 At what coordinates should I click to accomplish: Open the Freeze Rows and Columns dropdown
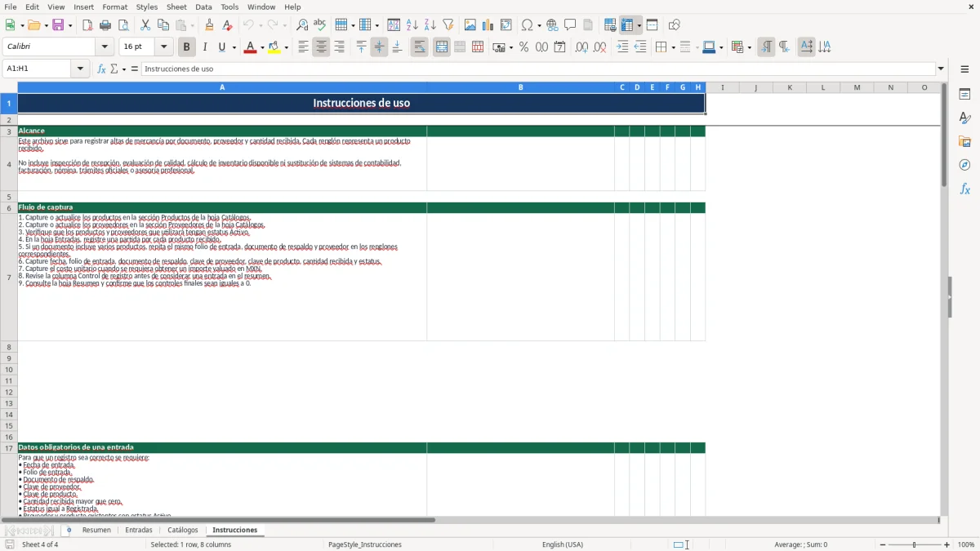(639, 25)
